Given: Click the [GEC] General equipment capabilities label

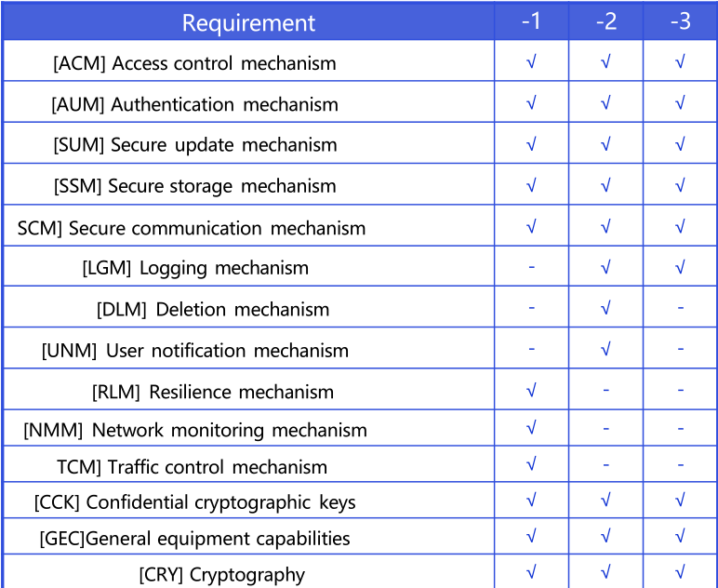Looking at the screenshot, I should tap(194, 538).
